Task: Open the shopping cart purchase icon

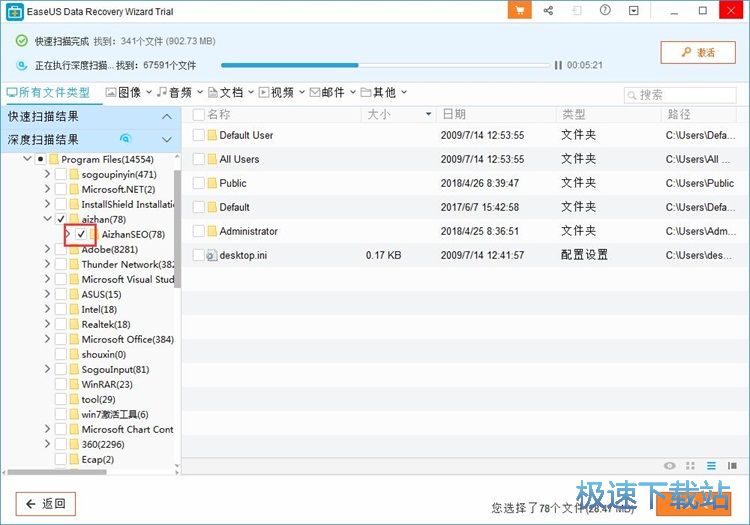Action: tap(519, 10)
